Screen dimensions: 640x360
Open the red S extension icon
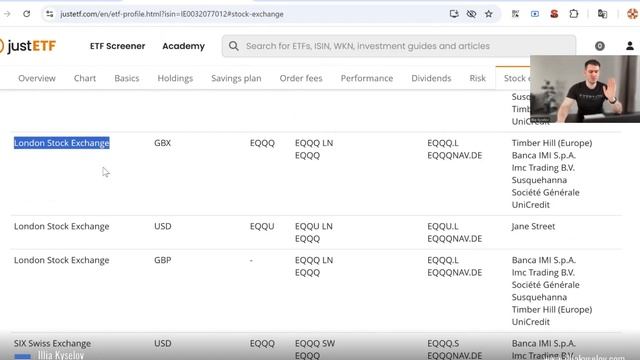pos(554,14)
